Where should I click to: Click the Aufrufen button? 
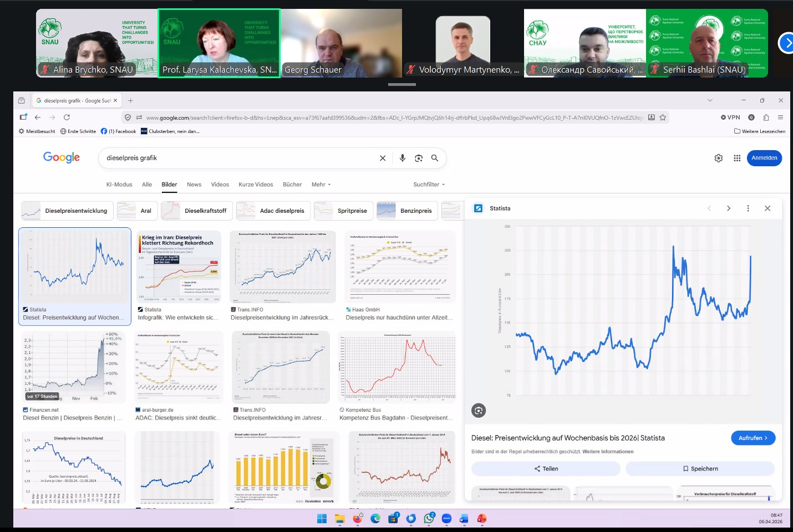753,438
